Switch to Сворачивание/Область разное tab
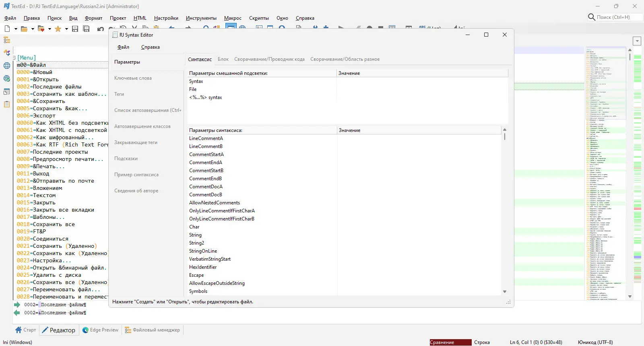The height and width of the screenshot is (346, 644). click(x=345, y=59)
